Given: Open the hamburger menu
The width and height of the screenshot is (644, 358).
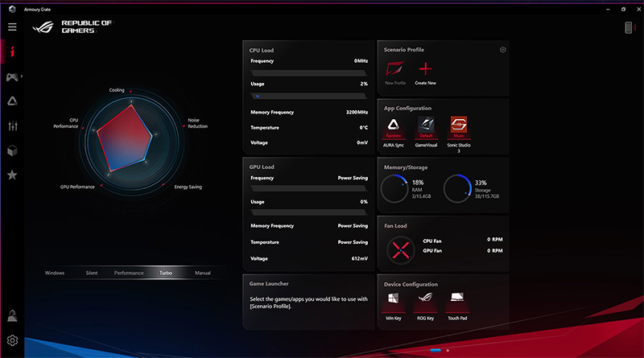Looking at the screenshot, I should tap(12, 27).
